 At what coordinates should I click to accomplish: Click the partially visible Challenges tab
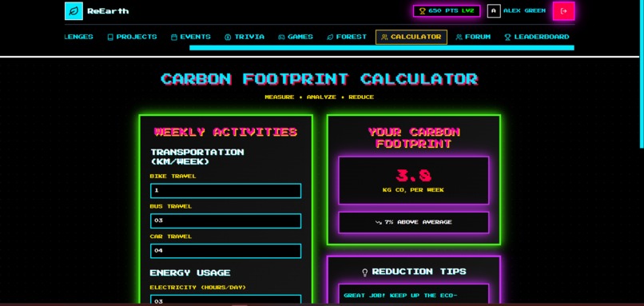[x=79, y=37]
